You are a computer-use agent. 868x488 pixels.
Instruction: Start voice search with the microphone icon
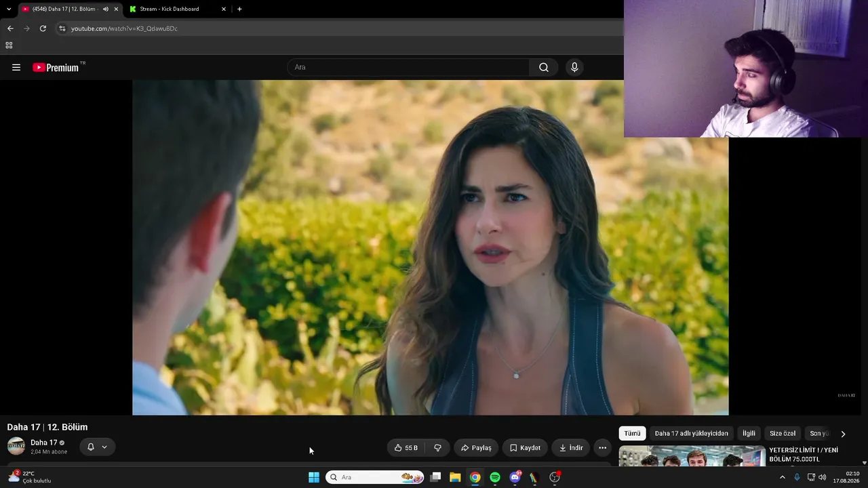pyautogui.click(x=574, y=67)
